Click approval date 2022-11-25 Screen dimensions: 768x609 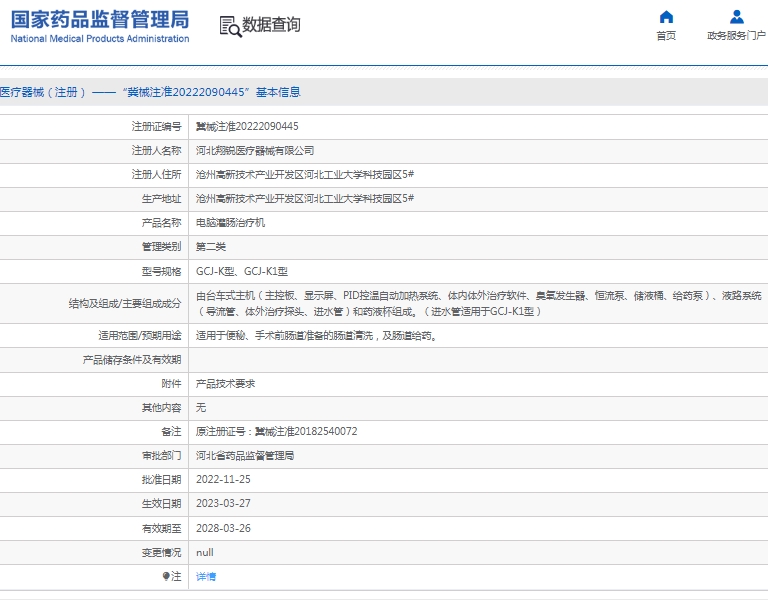pyautogui.click(x=223, y=480)
